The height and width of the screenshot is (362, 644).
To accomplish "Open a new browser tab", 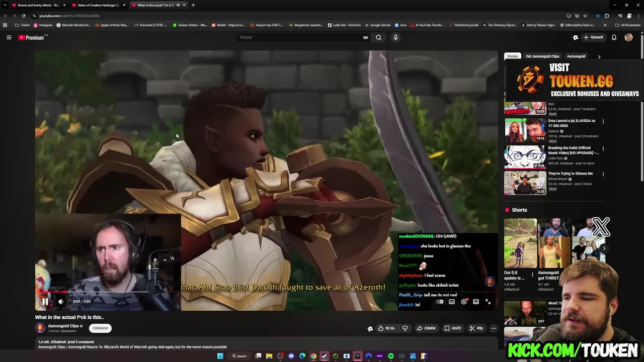I will point(193,5).
